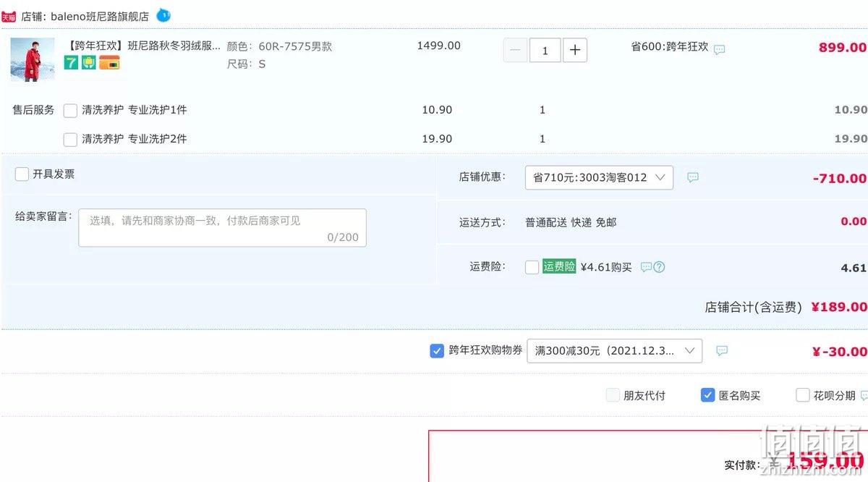Image resolution: width=868 pixels, height=482 pixels.
Task: Click the question mark help icon for 运费险
Action: [659, 267]
